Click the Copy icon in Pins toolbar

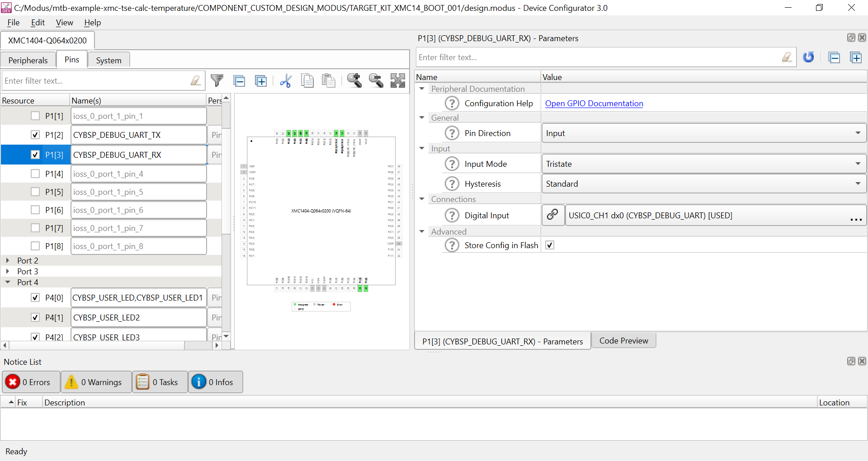307,81
